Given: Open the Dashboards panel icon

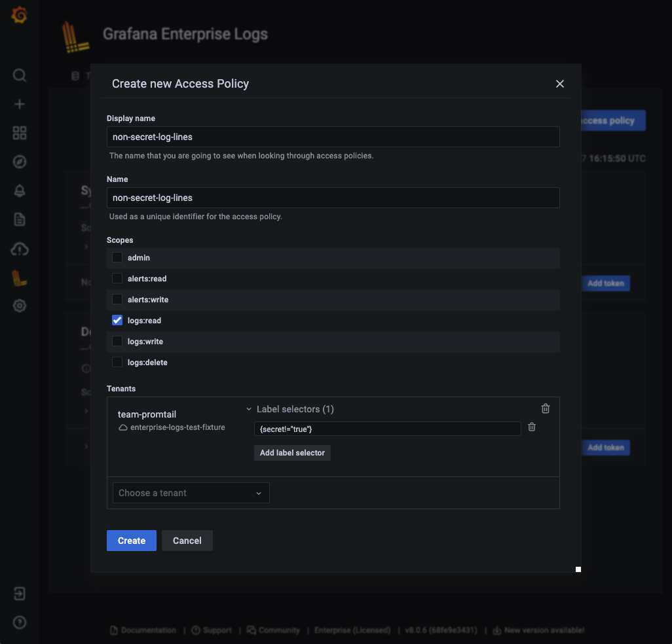Looking at the screenshot, I should [19, 132].
